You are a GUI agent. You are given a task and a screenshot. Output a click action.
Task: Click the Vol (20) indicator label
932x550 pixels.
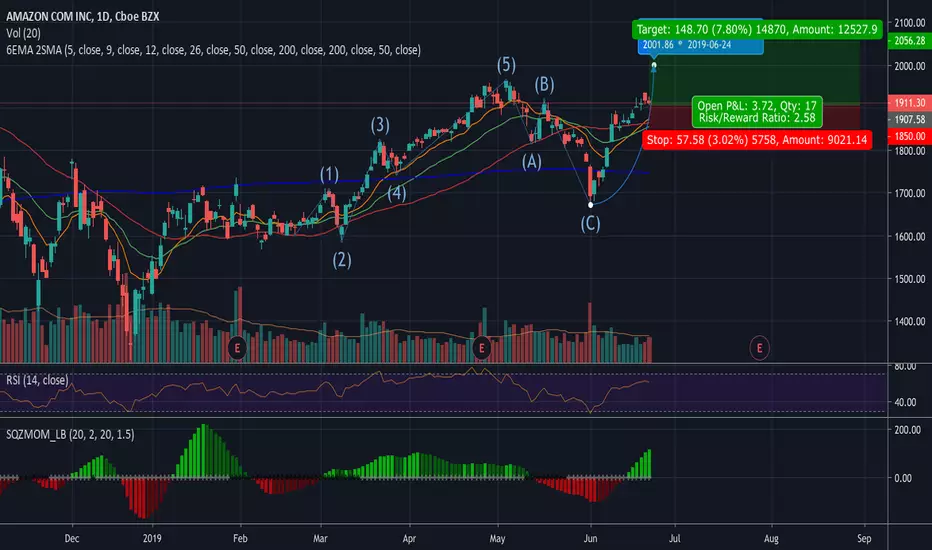(x=23, y=33)
